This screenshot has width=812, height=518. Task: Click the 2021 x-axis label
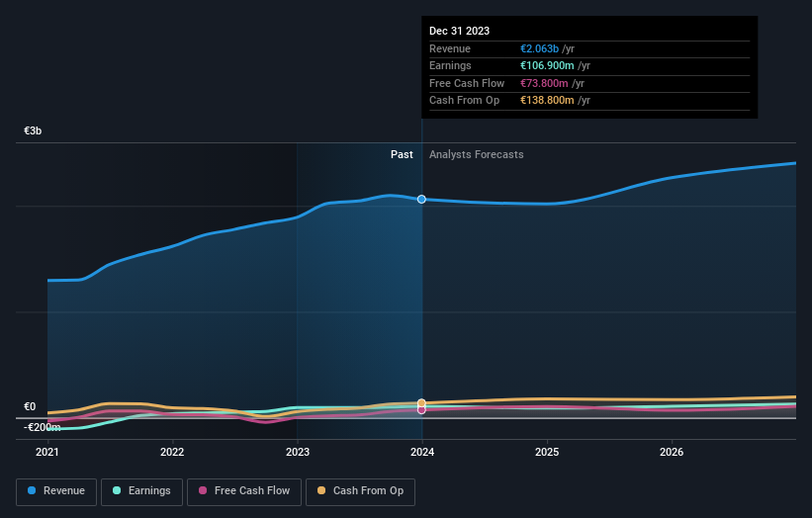click(47, 453)
